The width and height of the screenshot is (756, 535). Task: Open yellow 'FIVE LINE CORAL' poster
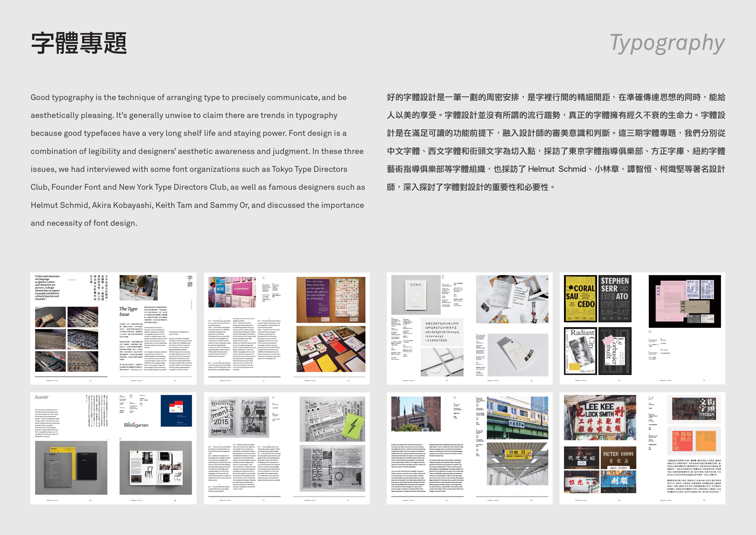[580, 298]
